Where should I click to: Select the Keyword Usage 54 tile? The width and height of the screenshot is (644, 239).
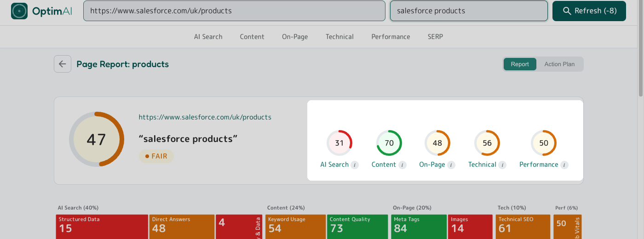coord(295,227)
